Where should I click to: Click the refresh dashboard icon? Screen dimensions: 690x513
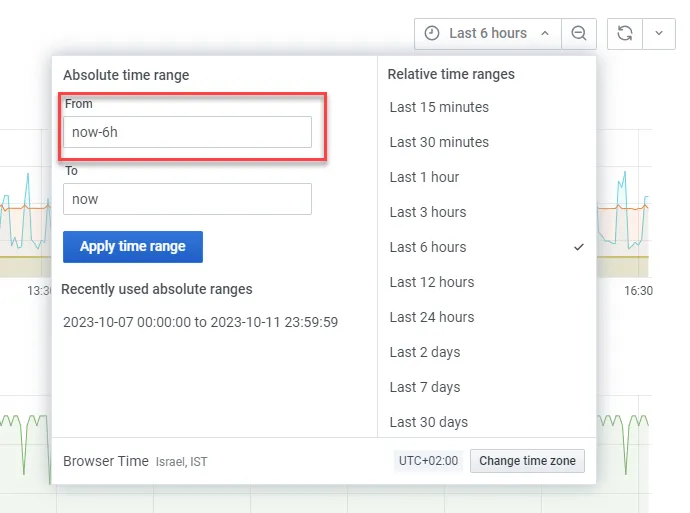coord(625,33)
